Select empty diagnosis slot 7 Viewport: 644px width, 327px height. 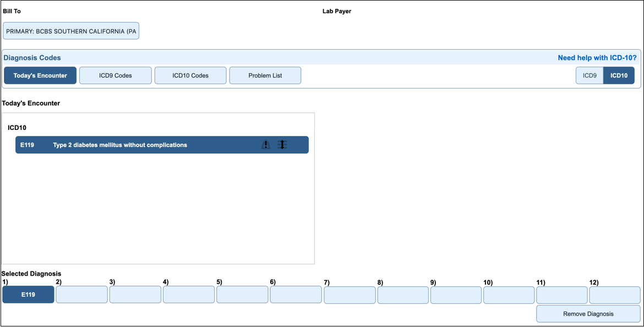tap(350, 295)
